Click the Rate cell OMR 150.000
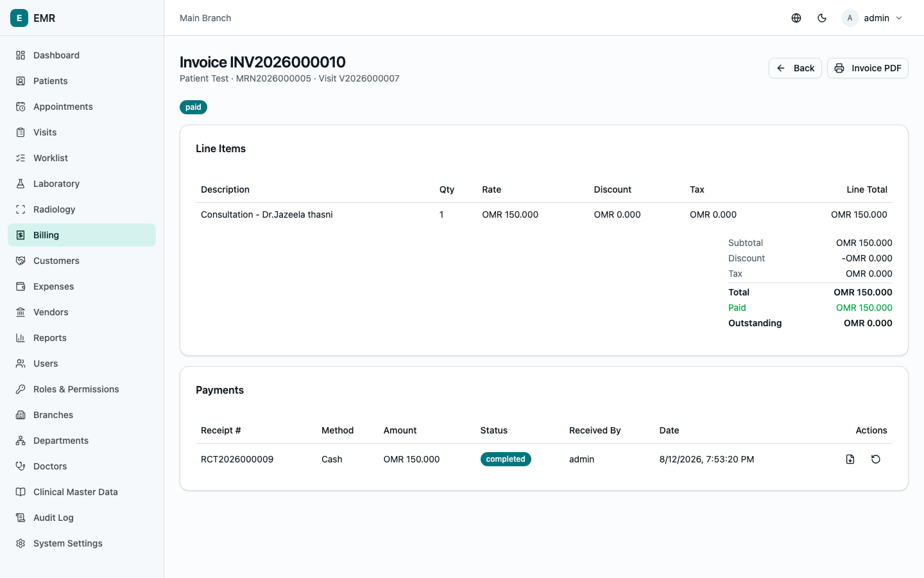924x578 pixels. (510, 215)
